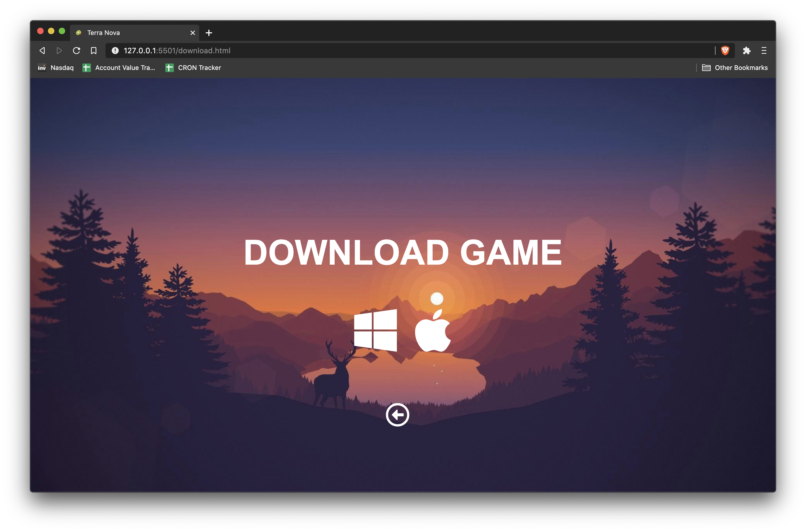Viewport: 806px width, 532px height.
Task: Bookmark this page with the bookmark icon
Action: pos(94,51)
